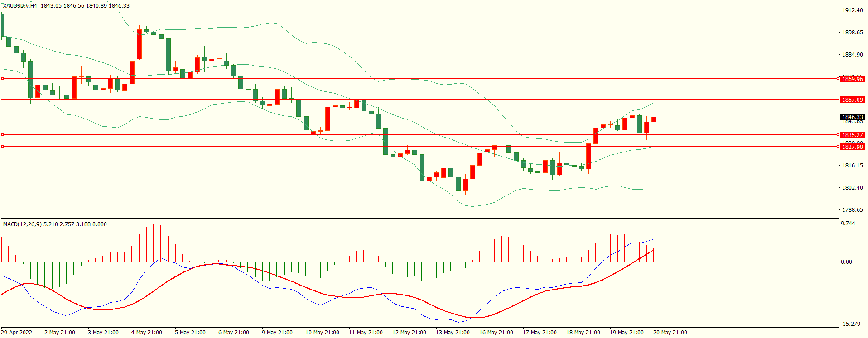Click the MACD scale value 9.744
The image size is (868, 338).
click(848, 224)
